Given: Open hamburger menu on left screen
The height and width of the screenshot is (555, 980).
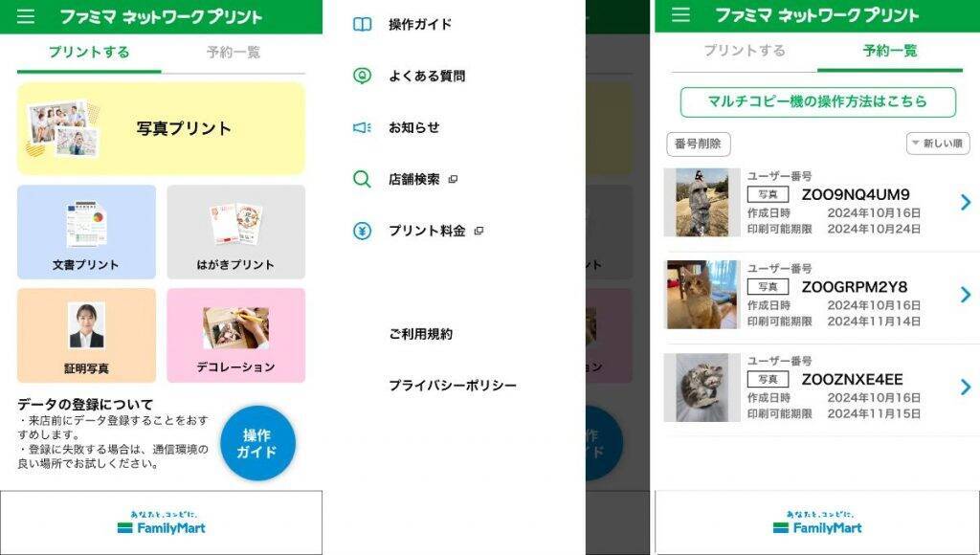Looking at the screenshot, I should (x=26, y=15).
